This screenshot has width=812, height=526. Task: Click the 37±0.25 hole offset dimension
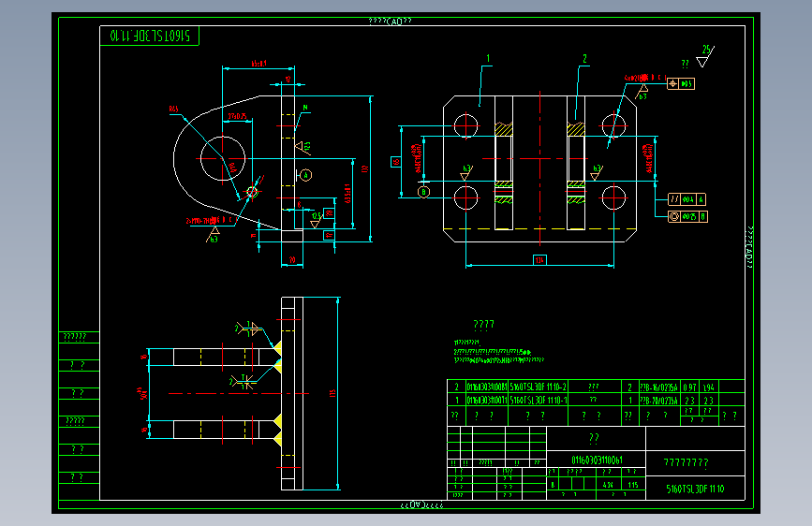(237, 116)
